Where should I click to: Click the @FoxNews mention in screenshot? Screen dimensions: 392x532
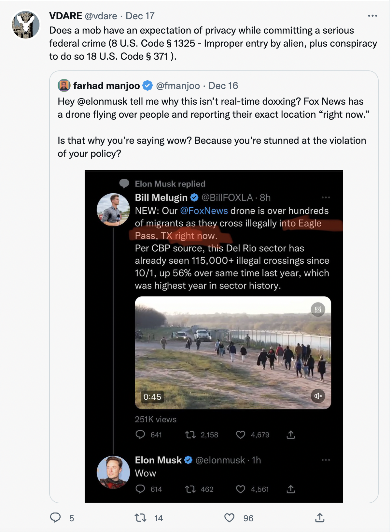[204, 211]
